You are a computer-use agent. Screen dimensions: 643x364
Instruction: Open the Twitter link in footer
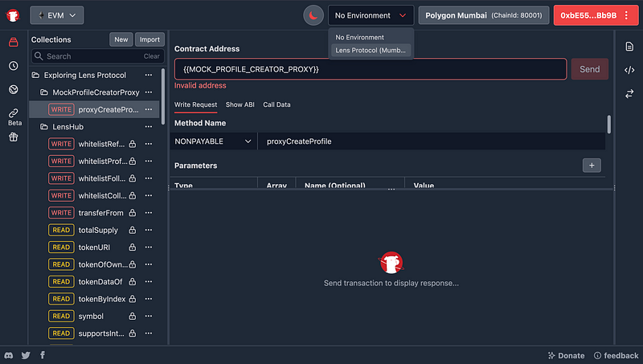point(26,355)
